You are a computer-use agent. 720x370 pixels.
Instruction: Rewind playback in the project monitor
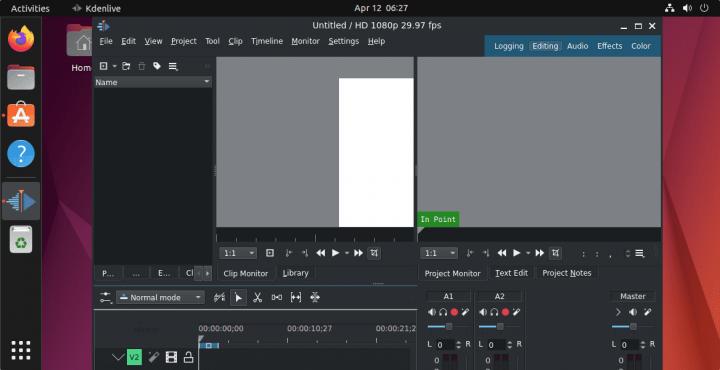click(x=502, y=253)
